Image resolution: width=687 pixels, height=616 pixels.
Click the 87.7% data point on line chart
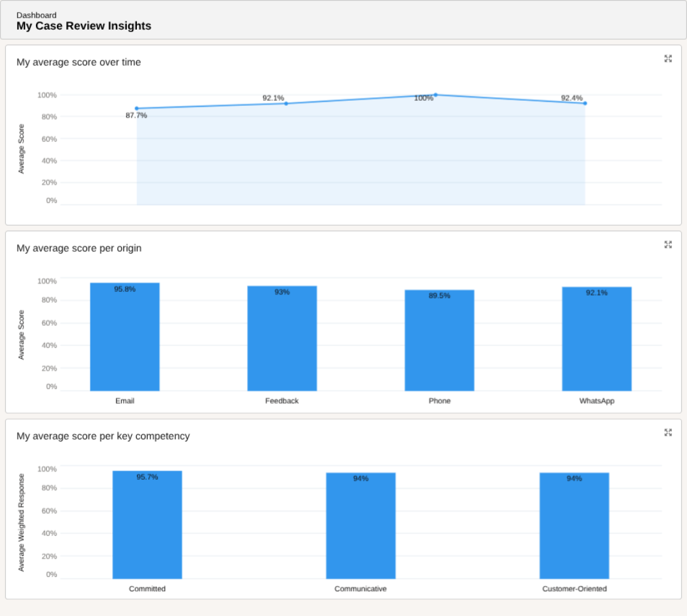coord(137,108)
